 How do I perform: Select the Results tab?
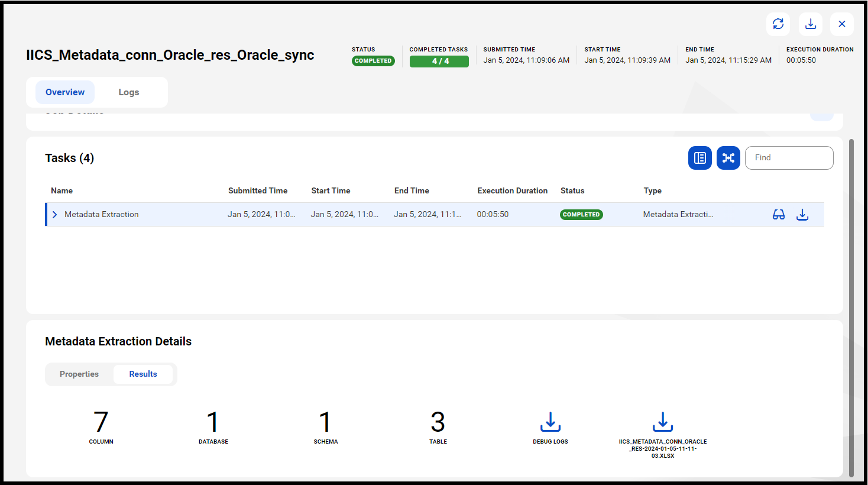point(143,374)
